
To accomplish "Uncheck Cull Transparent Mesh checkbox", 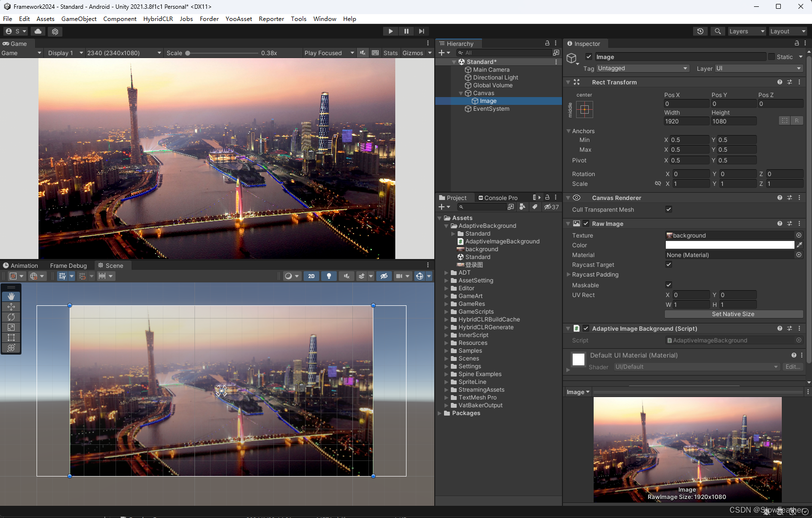I will point(669,209).
